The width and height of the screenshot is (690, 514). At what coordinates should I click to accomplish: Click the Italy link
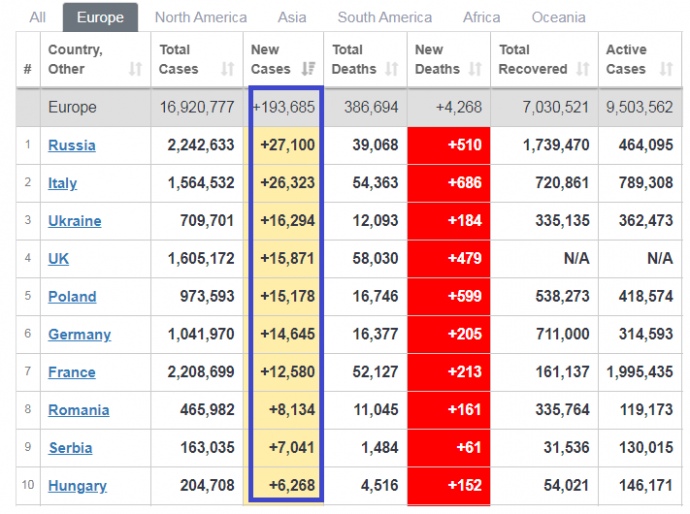(62, 184)
